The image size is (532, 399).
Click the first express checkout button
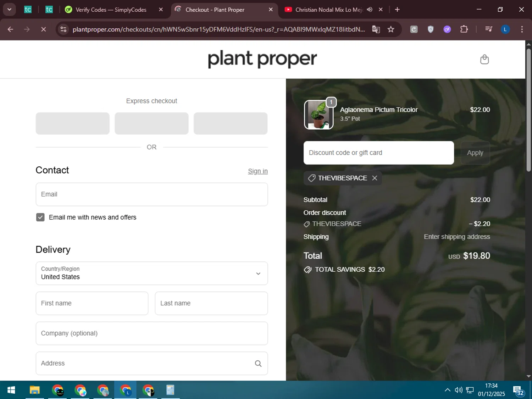(73, 123)
